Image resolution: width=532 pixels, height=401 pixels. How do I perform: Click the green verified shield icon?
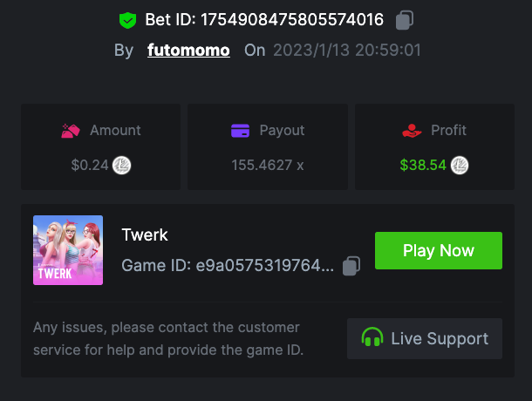(128, 19)
